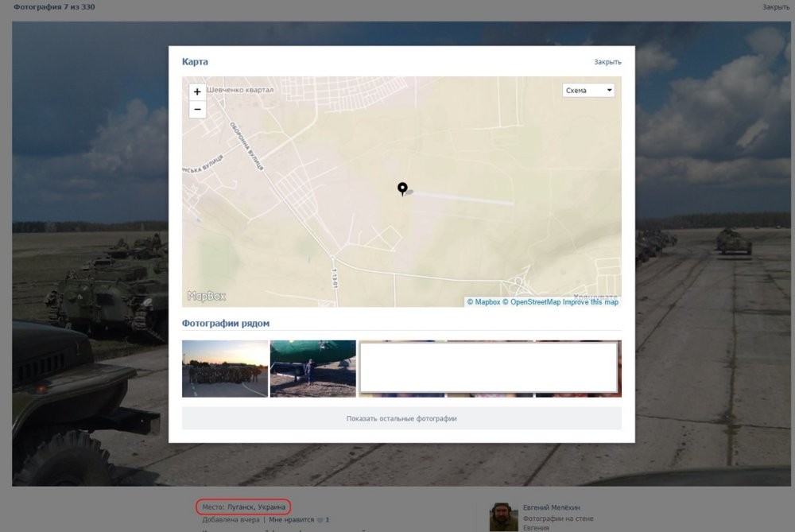795x532 pixels.
Task: Zoom in the map with plus button
Action: coord(197,91)
